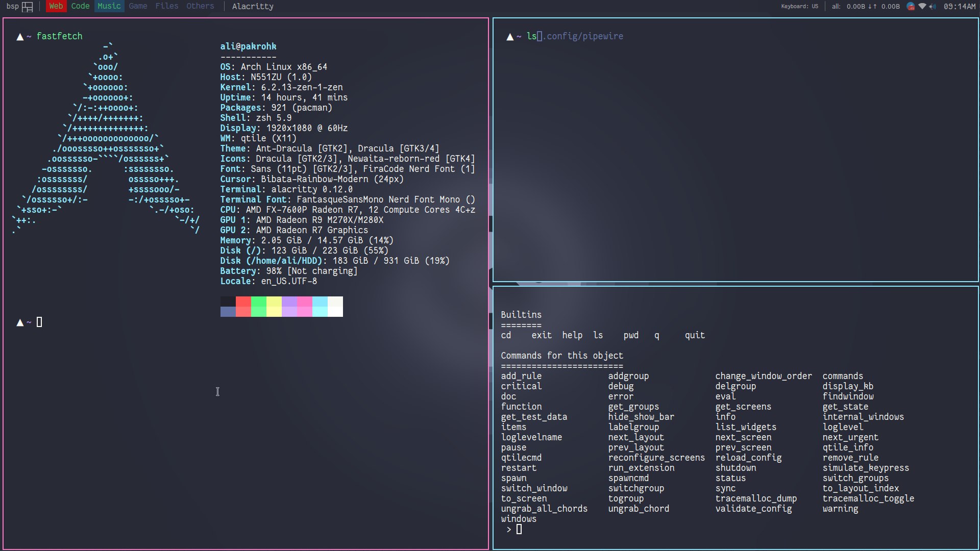Image resolution: width=980 pixels, height=551 pixels.
Task: Click the Alacritty window title in the bar
Action: (x=252, y=6)
